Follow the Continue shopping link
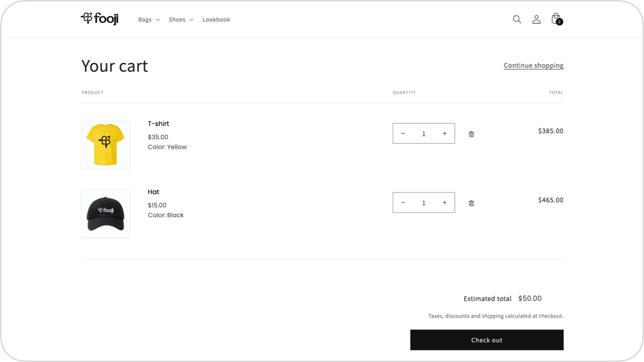The width and height of the screenshot is (644, 362). (533, 66)
